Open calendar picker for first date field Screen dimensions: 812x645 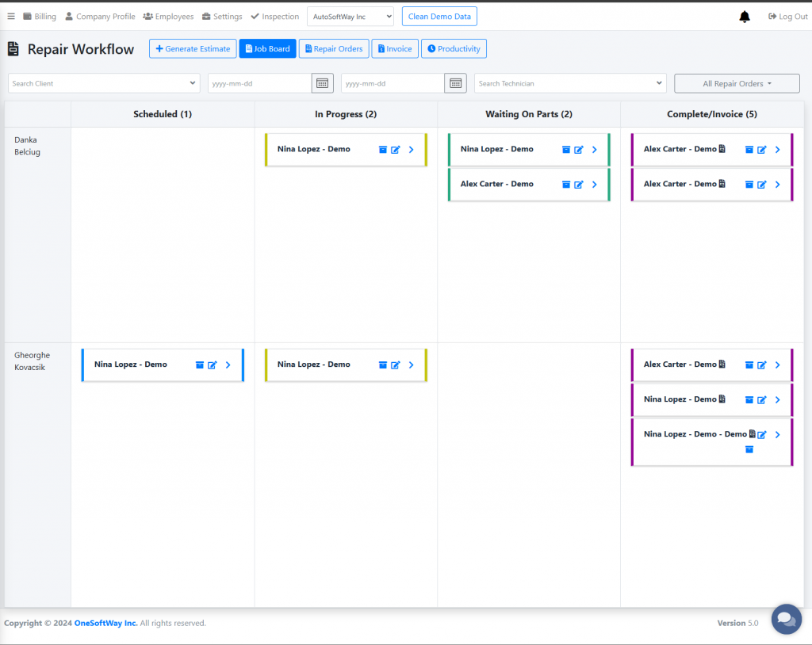click(x=322, y=83)
